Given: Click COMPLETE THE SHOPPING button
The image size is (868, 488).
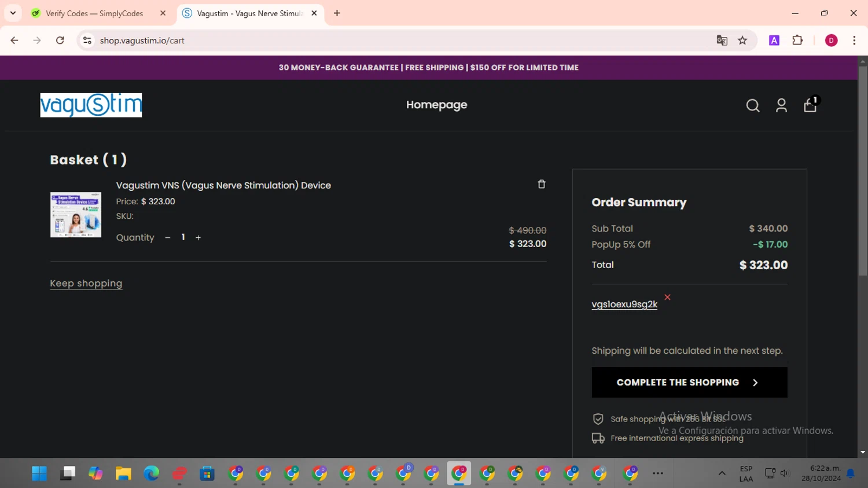Looking at the screenshot, I should [x=689, y=382].
